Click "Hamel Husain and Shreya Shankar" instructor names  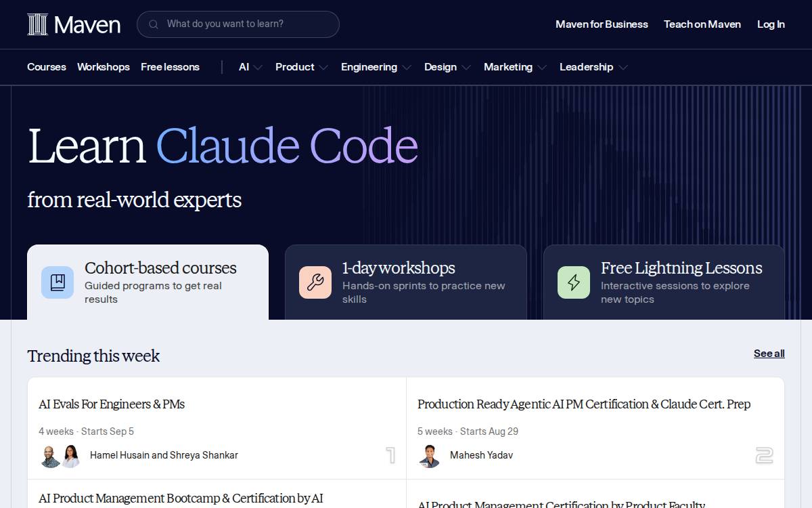[164, 455]
